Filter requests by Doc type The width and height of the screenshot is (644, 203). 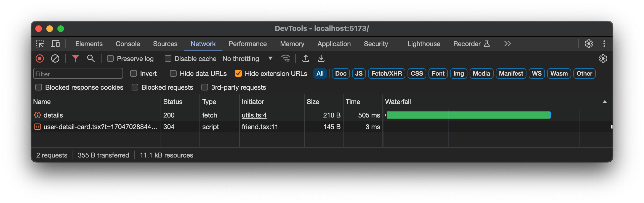(x=341, y=73)
